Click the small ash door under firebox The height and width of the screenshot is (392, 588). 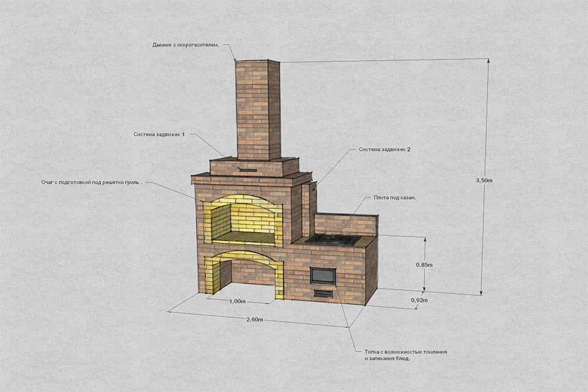(x=323, y=293)
